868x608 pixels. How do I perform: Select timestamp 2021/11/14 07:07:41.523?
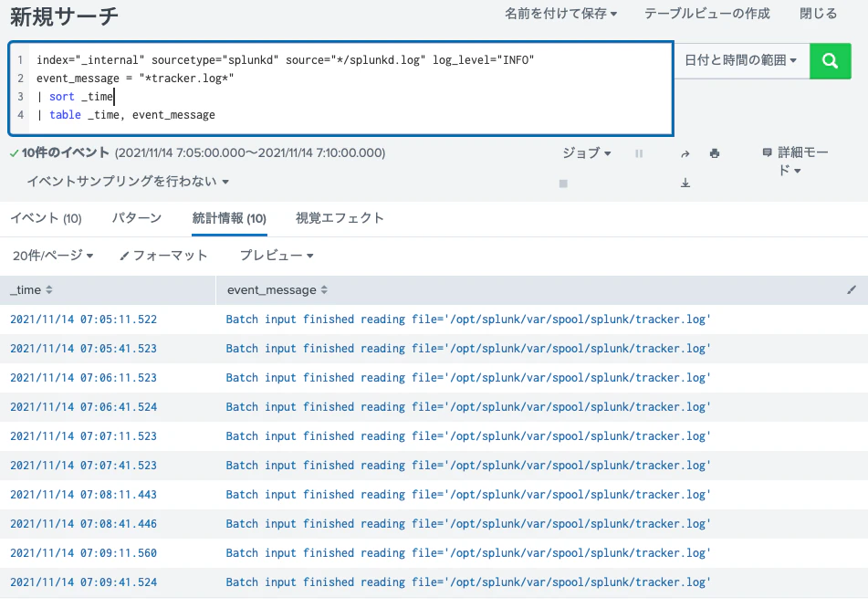tap(84, 466)
